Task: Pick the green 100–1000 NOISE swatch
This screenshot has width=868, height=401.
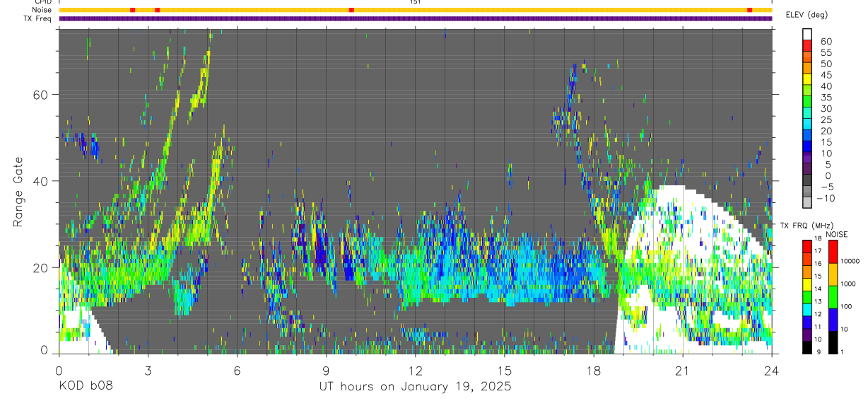Action: tap(833, 297)
